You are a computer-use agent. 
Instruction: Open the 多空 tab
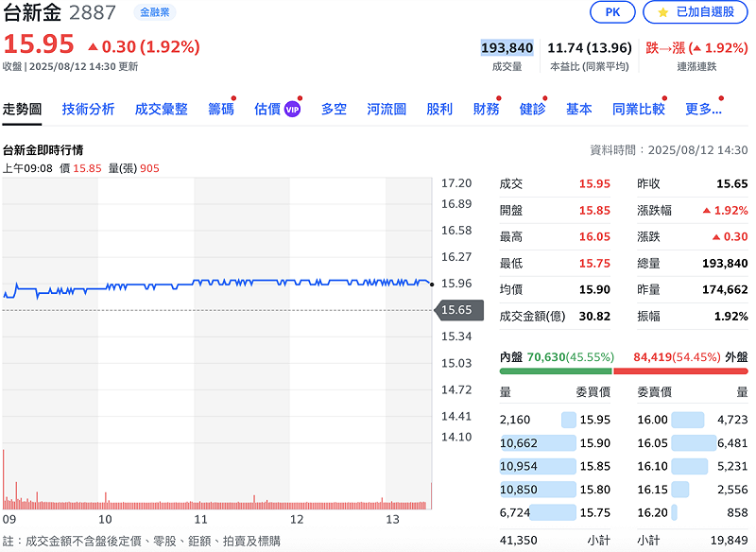[x=334, y=110]
